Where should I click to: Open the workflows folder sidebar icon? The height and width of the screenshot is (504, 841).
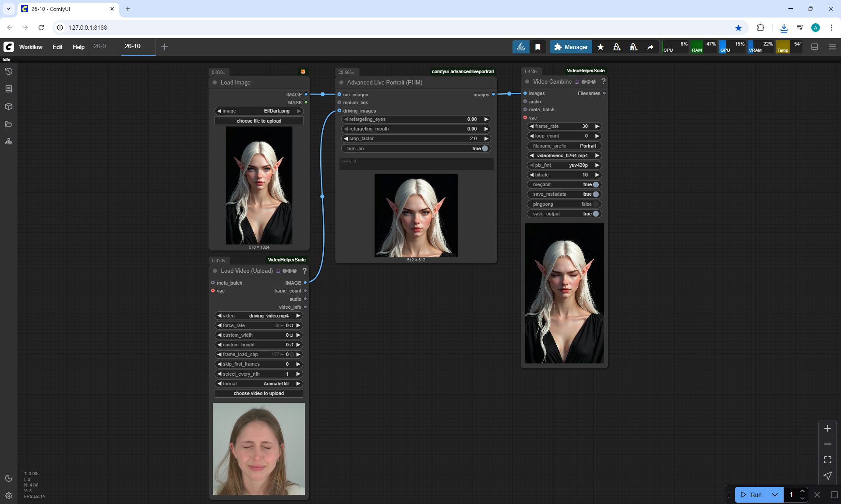point(9,124)
